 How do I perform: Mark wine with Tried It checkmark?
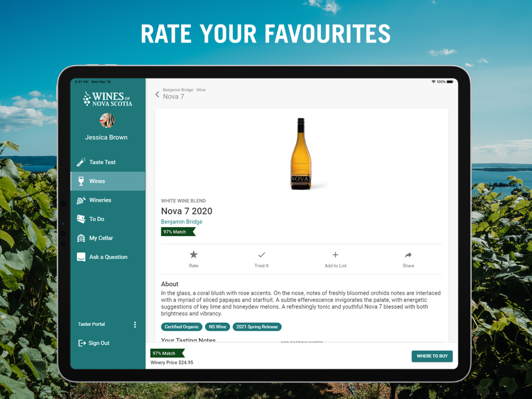coord(262,254)
